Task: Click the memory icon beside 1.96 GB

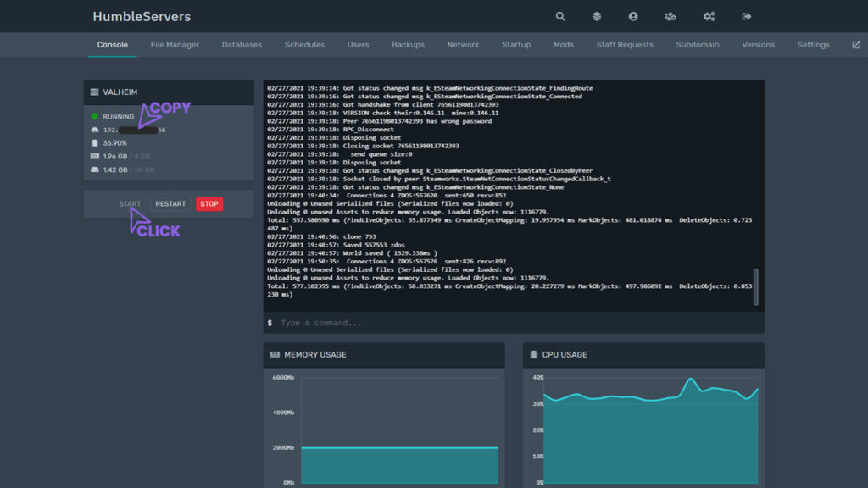Action: pyautogui.click(x=95, y=156)
